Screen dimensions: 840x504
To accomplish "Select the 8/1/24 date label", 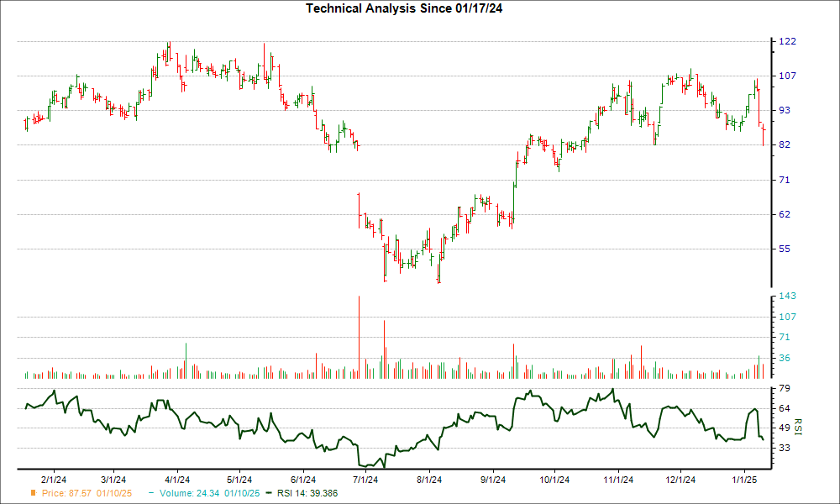I will (x=429, y=480).
